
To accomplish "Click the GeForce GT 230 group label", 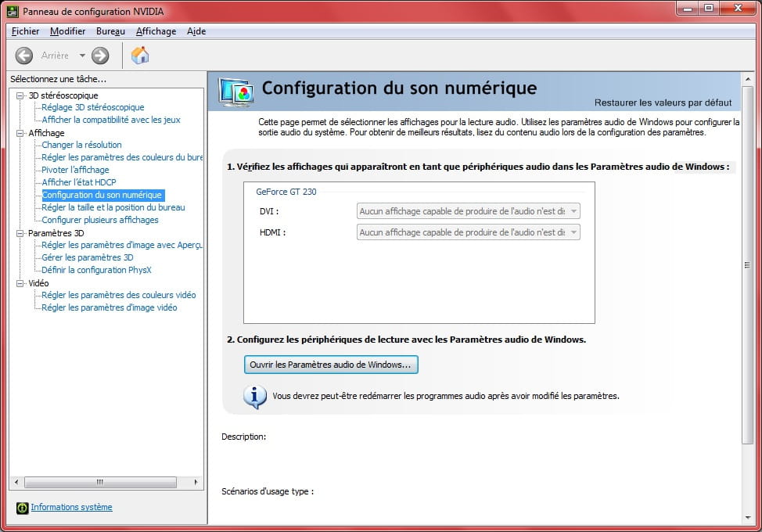I will pos(286,192).
